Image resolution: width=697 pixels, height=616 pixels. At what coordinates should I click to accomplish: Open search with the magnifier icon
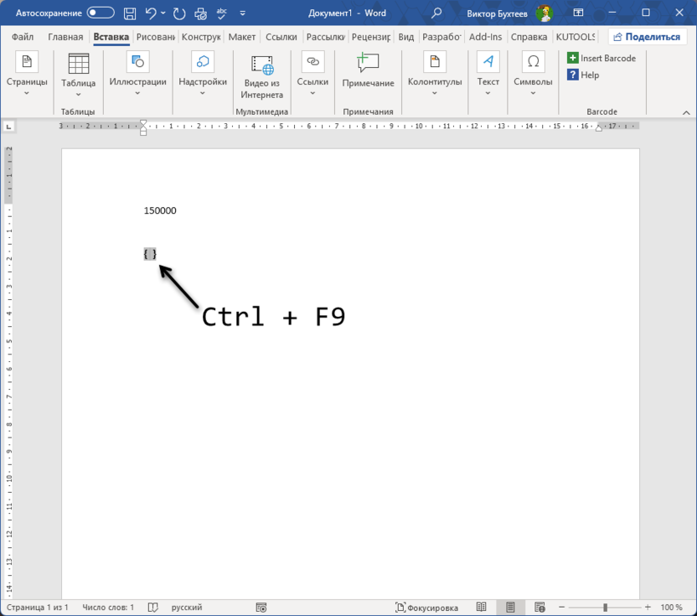click(436, 13)
